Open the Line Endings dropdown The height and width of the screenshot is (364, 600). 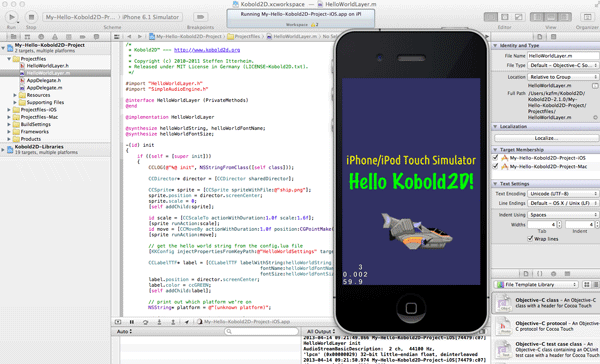point(562,203)
